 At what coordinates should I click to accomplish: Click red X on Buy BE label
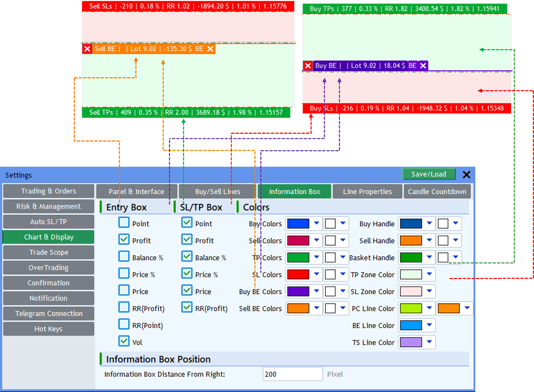coord(308,66)
